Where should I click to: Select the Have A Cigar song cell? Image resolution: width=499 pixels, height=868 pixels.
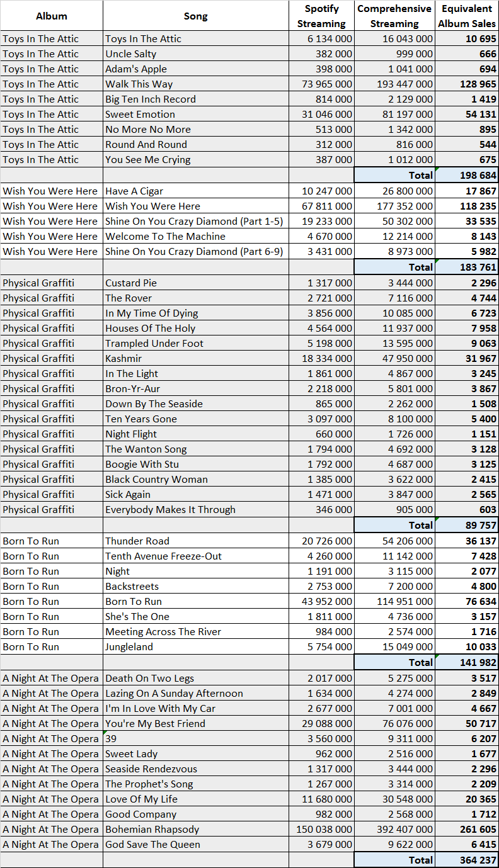[195, 191]
